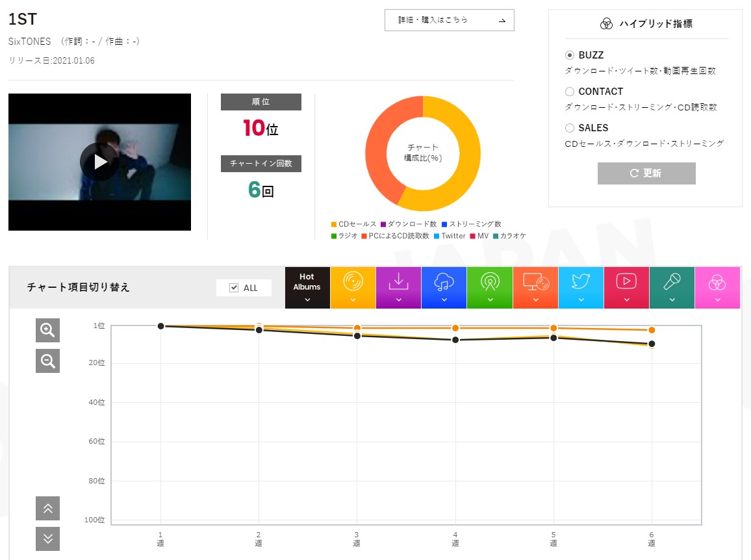Screen dimensions: 751x560
Task: Click the Twitter legend swatch
Action: click(x=437, y=236)
